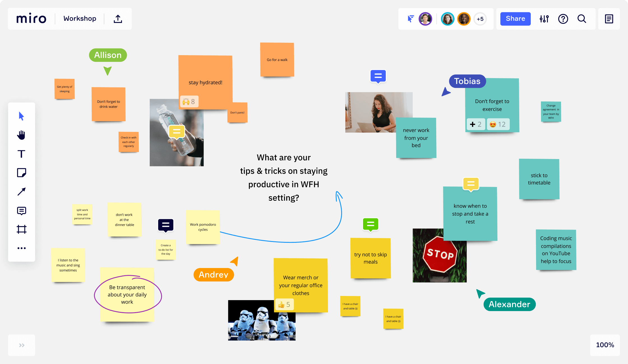
Task: Click the Share button
Action: click(516, 19)
